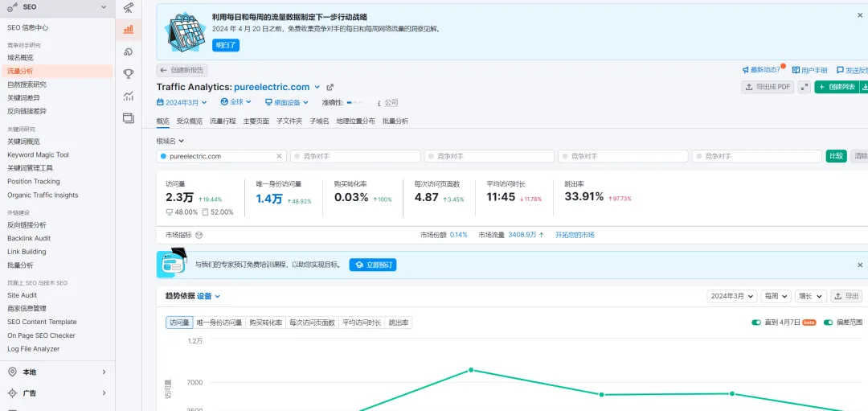Open 域名概览 in sidebar
The height and width of the screenshot is (411, 868).
coord(20,58)
